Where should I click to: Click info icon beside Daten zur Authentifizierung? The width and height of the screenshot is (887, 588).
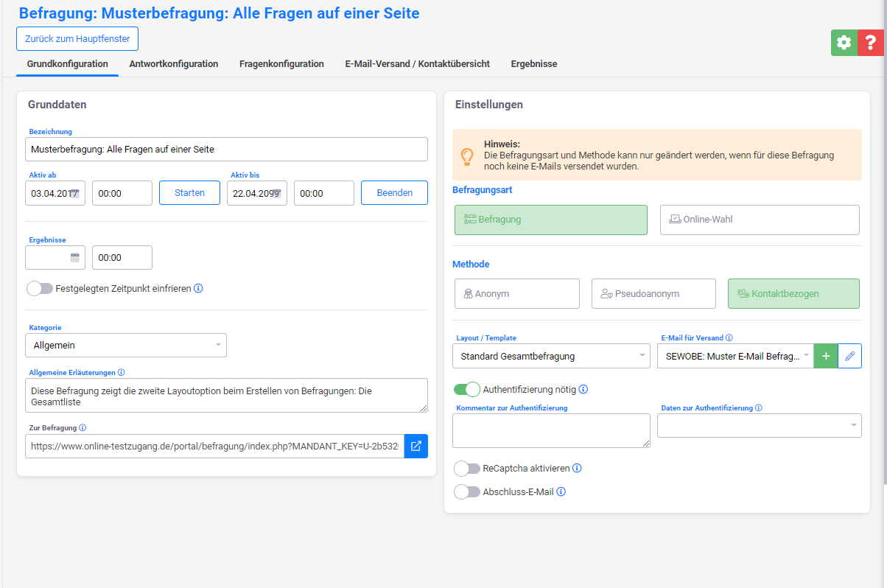pyautogui.click(x=759, y=408)
